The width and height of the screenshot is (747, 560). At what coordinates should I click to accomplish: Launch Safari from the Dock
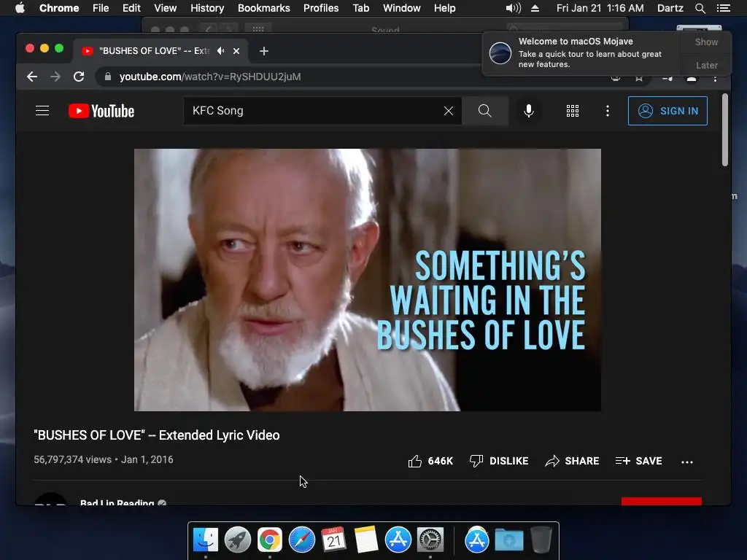pos(301,540)
